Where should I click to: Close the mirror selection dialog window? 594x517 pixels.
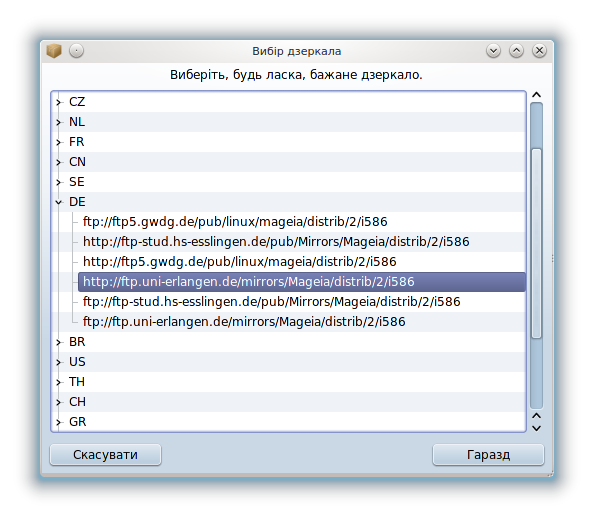[539, 51]
